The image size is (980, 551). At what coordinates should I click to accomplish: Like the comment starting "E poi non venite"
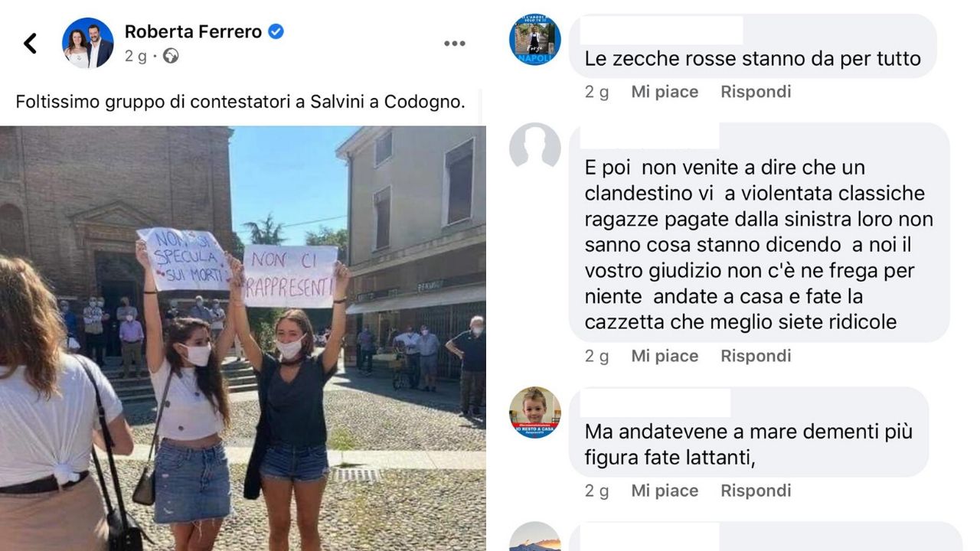coord(665,356)
